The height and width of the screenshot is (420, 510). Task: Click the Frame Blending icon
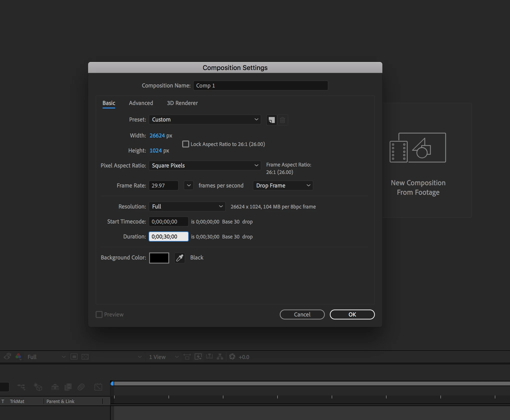(68, 387)
